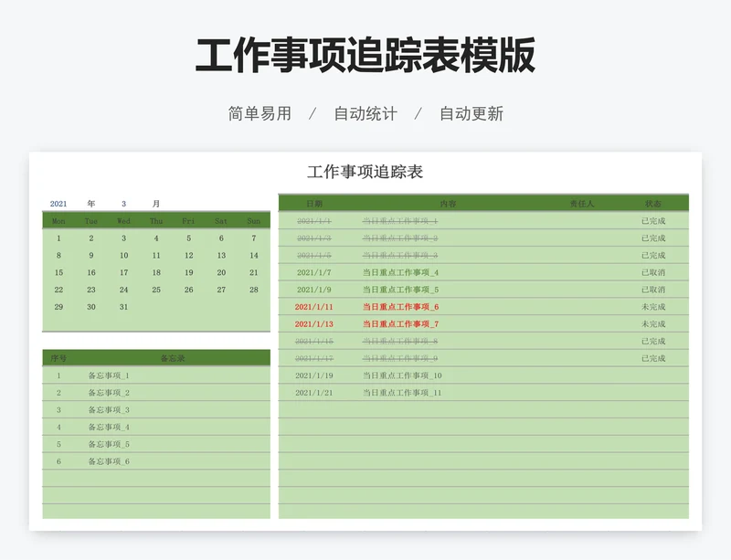The height and width of the screenshot is (560, 731).
Task: Select 已完成 status in 2021/1/17 row
Action: pyautogui.click(x=653, y=359)
